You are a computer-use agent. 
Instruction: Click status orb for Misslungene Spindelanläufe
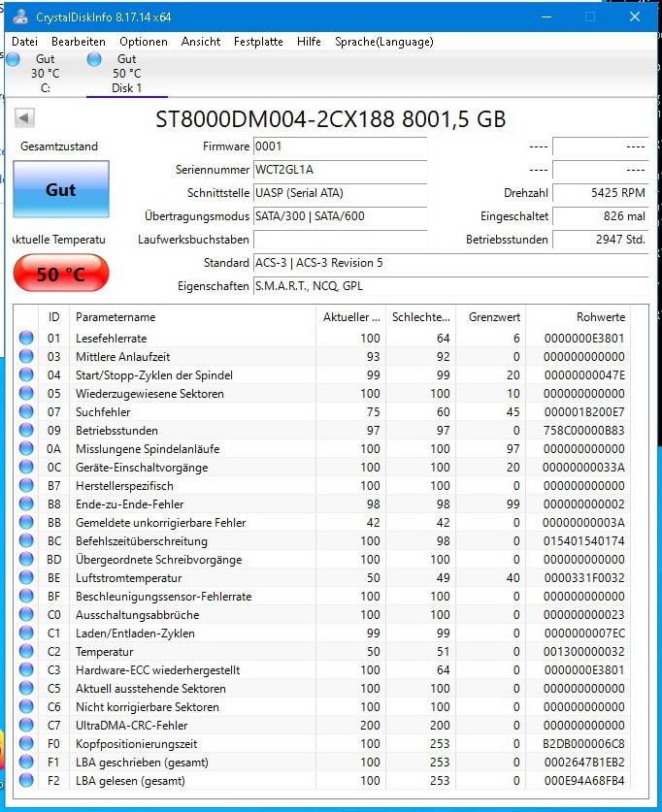click(x=26, y=448)
